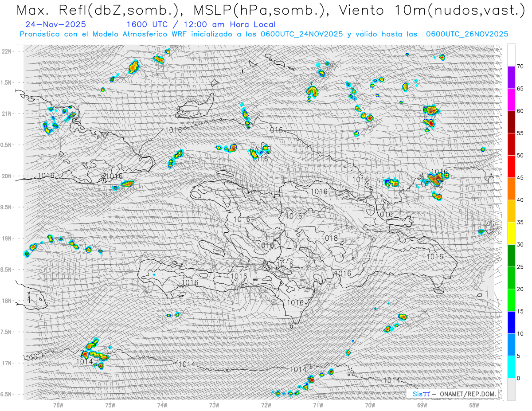Click the time '1600 UTC / 12:00 am Hora Local'
Screen dimensions: 532x411
tap(201, 24)
